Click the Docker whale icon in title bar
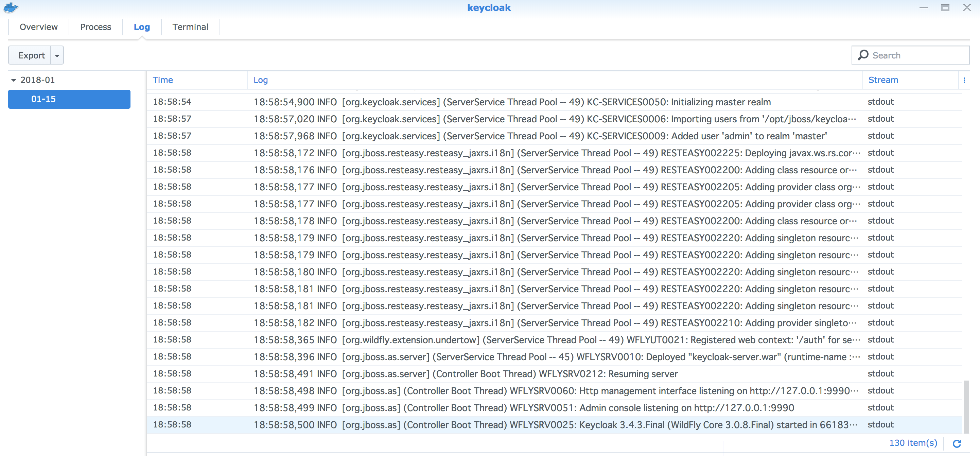Image resolution: width=980 pixels, height=456 pixels. point(11,7)
